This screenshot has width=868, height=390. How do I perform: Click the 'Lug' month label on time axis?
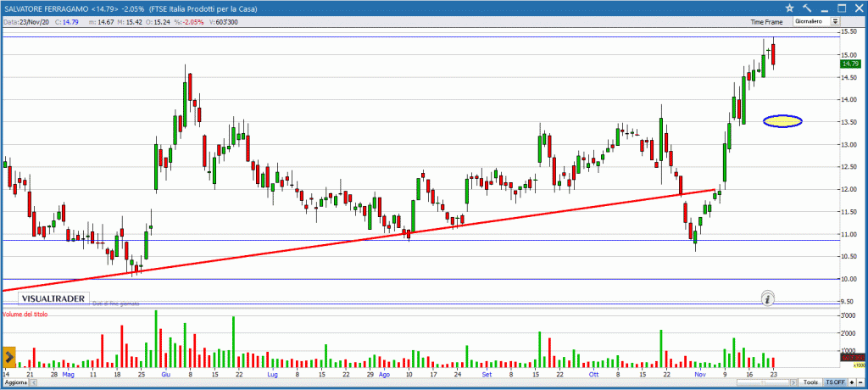(272, 375)
